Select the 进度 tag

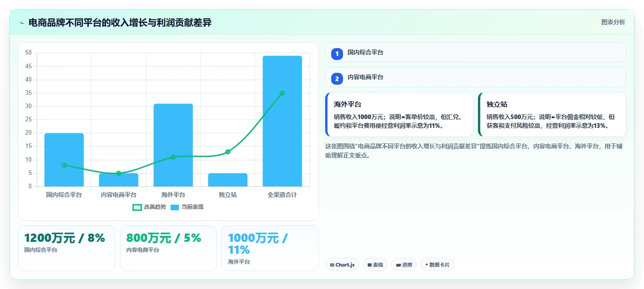point(404,265)
